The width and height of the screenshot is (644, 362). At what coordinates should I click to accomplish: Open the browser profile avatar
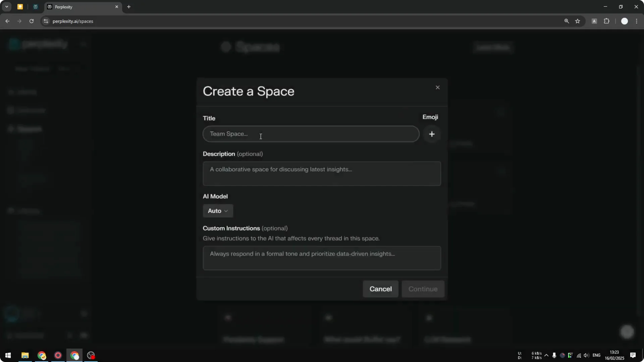[x=625, y=21]
